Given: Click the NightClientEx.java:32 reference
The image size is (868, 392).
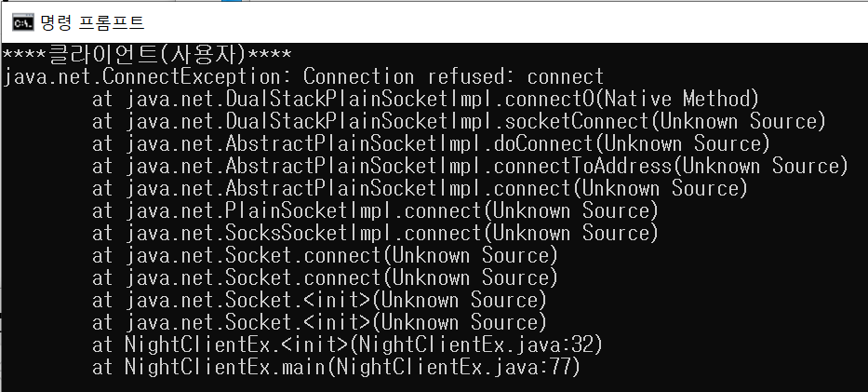Looking at the screenshot, I should tap(475, 345).
